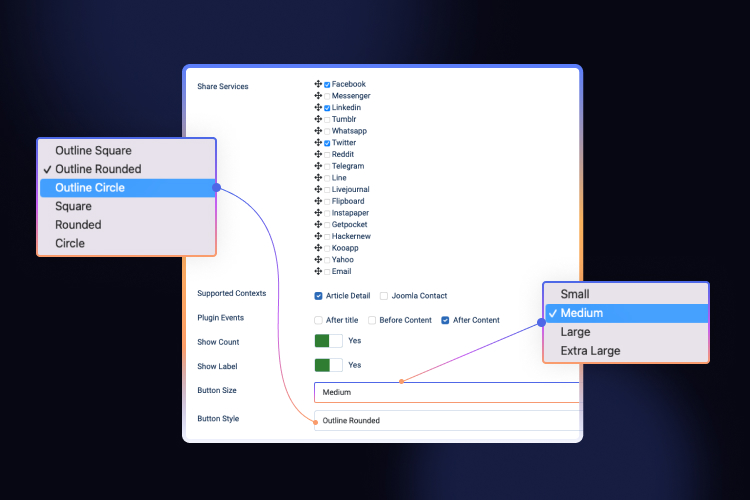The width and height of the screenshot is (750, 500).
Task: Uncheck the Facebook share service
Action: coord(327,85)
